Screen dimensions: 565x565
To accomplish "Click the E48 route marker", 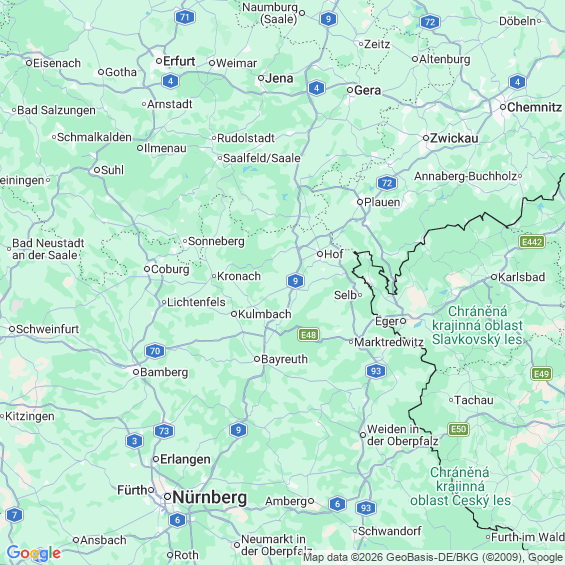I will [x=308, y=335].
